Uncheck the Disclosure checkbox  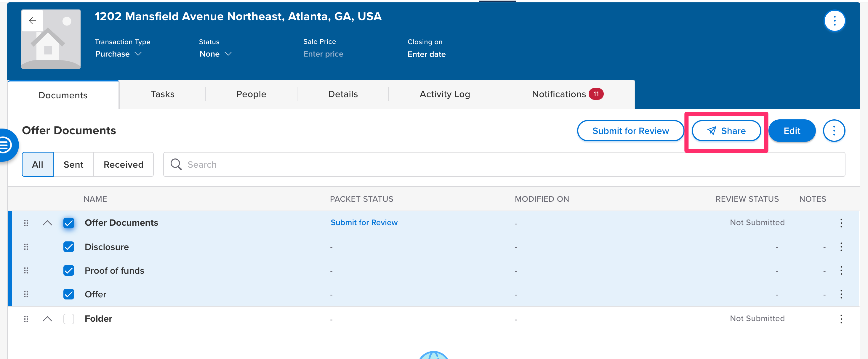click(69, 247)
